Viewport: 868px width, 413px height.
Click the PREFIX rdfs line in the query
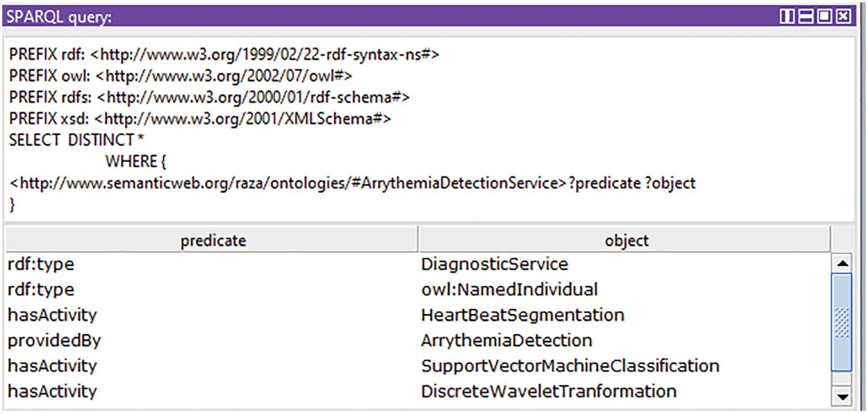[x=209, y=97]
